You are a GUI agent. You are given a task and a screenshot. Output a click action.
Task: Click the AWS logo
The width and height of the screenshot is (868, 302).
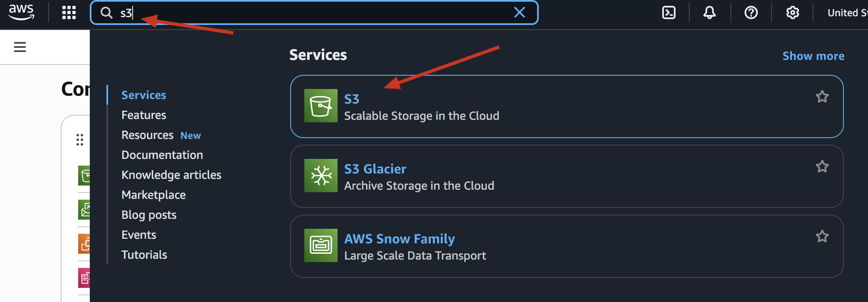pyautogui.click(x=21, y=12)
